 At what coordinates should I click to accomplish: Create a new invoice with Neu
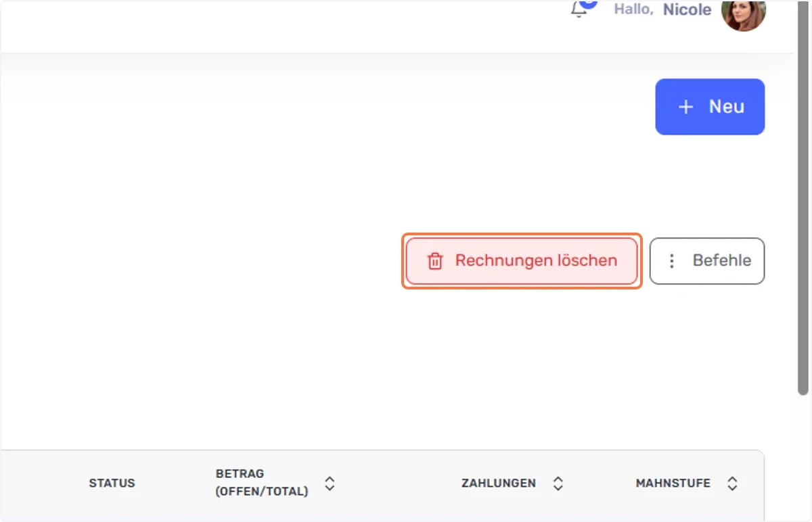pyautogui.click(x=710, y=107)
